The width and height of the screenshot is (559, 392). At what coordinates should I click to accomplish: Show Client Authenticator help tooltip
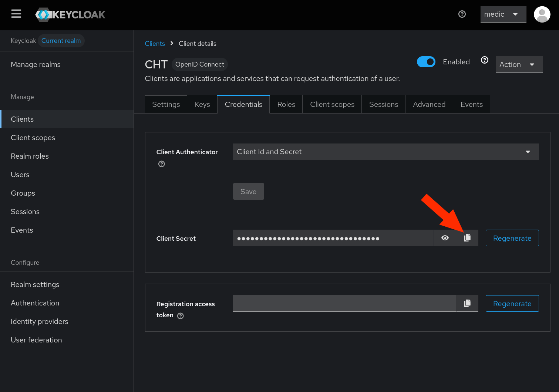162,164
